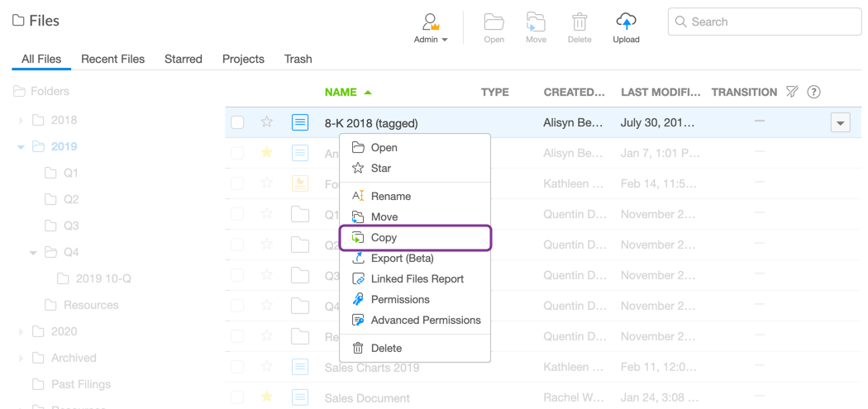Click the document icon of Sales Document
The height and width of the screenshot is (409, 868).
tap(299, 397)
